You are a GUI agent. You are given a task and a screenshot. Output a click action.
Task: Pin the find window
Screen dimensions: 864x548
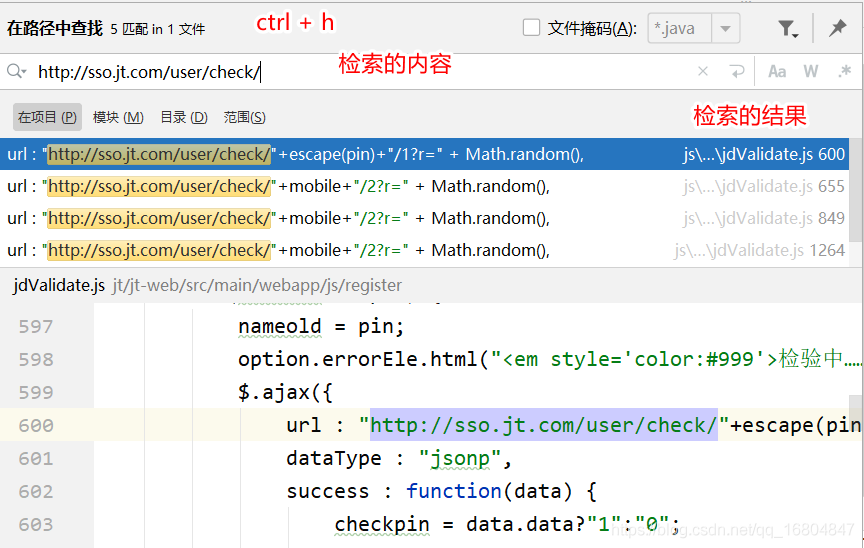838,28
